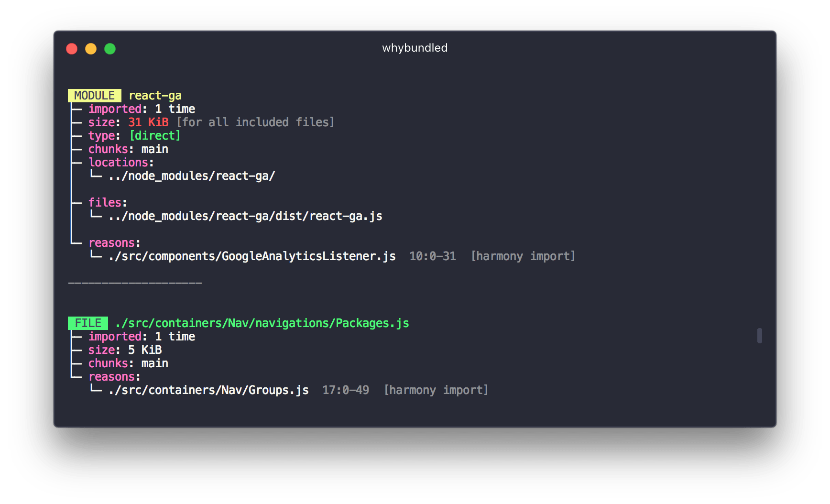Click 'reasons:' label under Packages.js file
This screenshot has height=504, width=830.
114,377
